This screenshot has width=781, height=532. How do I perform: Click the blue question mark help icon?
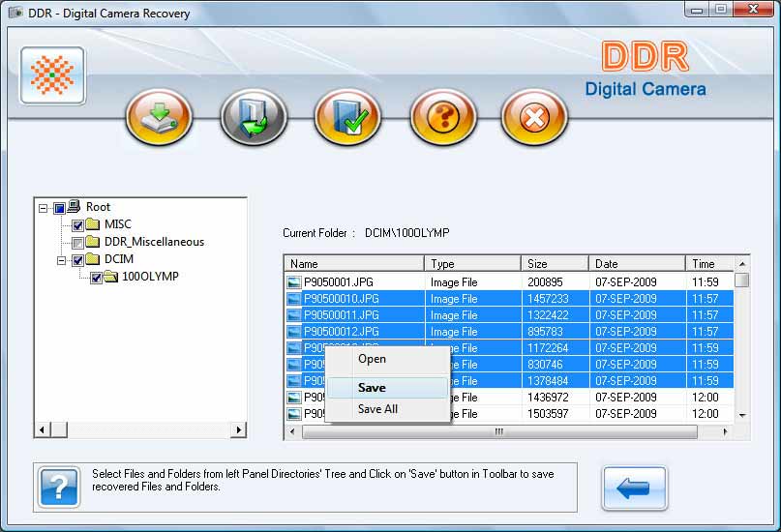(x=59, y=488)
